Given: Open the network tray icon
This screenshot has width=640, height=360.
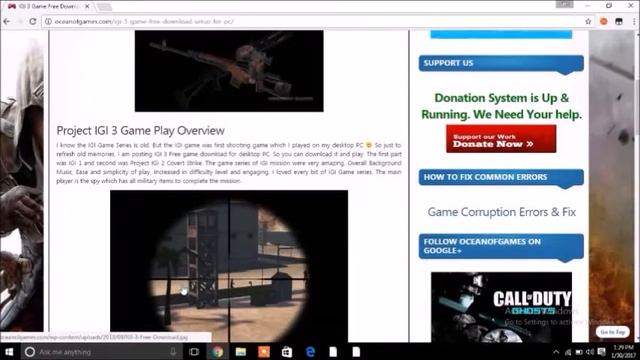Looking at the screenshot, I should pyautogui.click(x=568, y=352).
